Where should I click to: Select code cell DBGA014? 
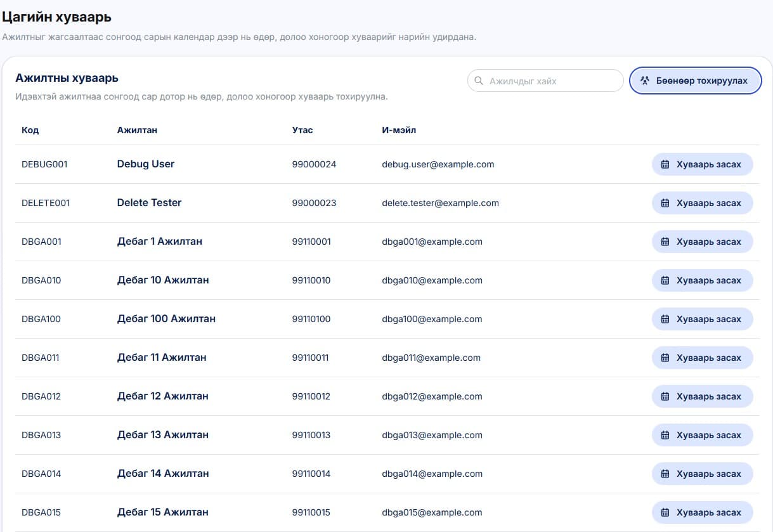41,474
